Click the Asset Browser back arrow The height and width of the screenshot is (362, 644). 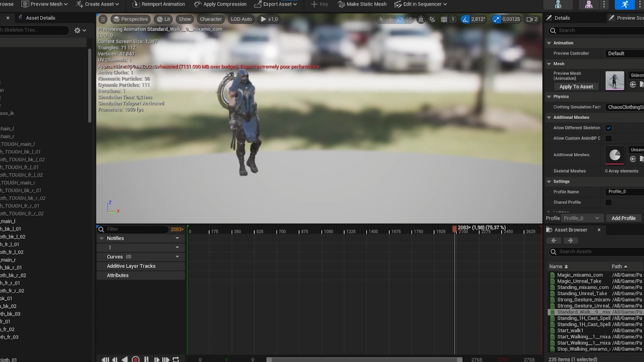(554, 241)
